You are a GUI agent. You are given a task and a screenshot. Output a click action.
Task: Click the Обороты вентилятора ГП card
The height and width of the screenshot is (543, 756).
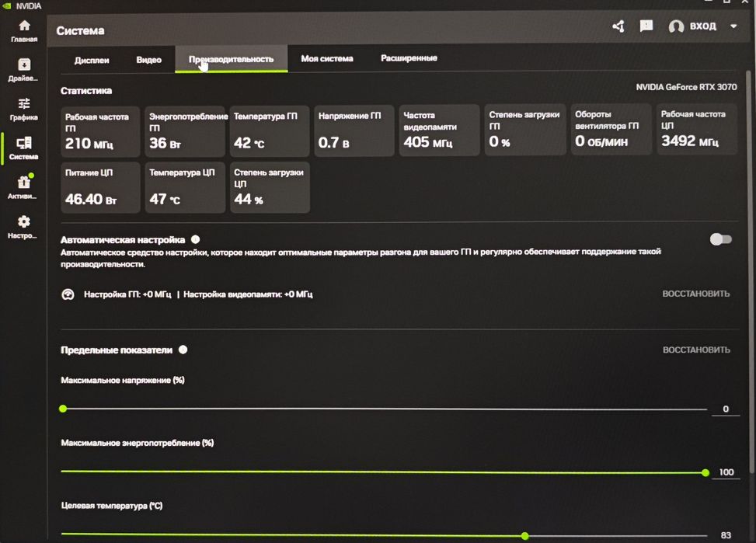coord(611,129)
